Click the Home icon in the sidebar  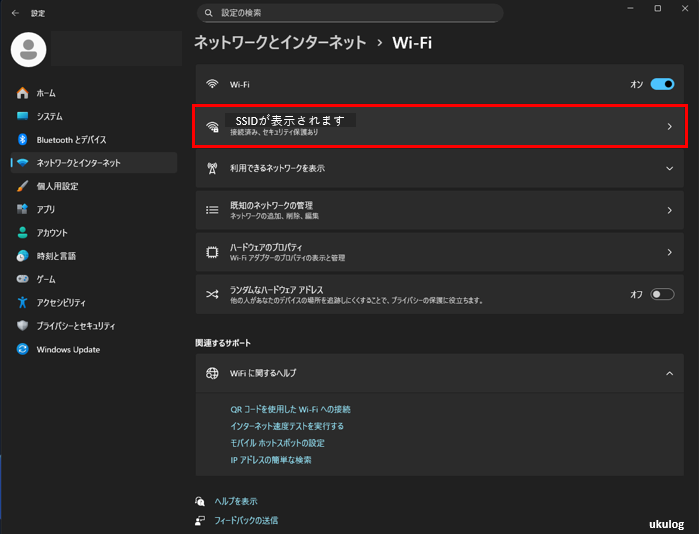click(x=22, y=93)
